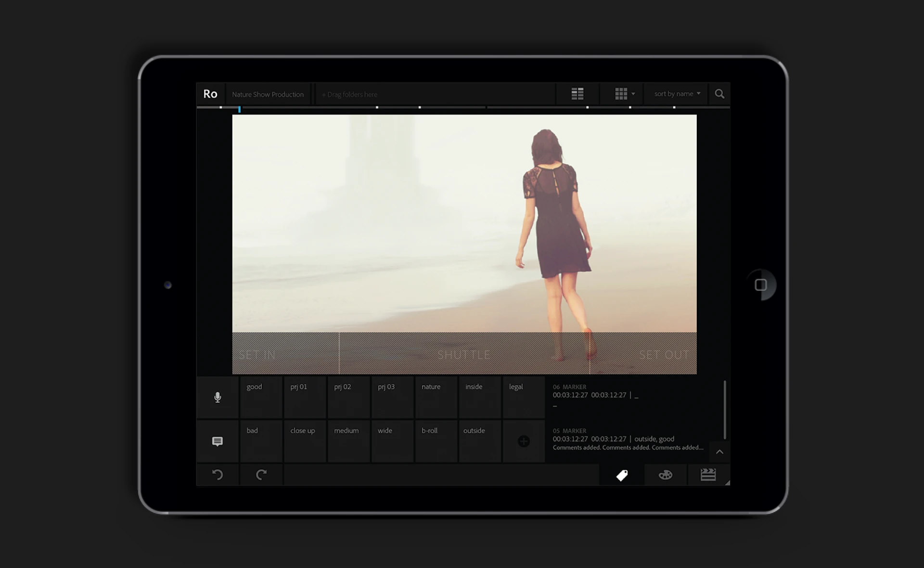Apply the 'b-roll' tag
Image resolution: width=924 pixels, height=568 pixels.
436,441
